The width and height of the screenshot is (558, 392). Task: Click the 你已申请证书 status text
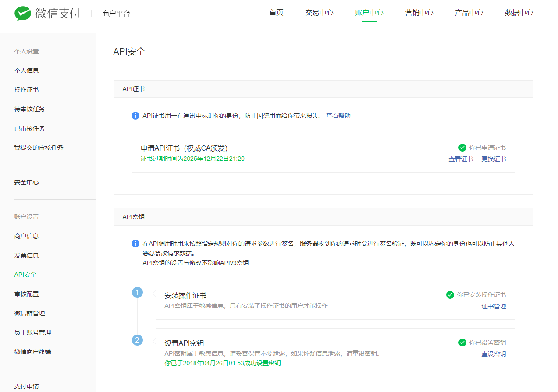[x=487, y=148]
